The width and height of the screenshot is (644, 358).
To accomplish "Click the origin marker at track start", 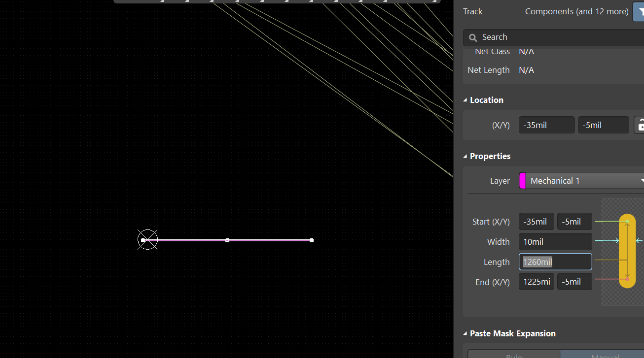I will (x=147, y=240).
